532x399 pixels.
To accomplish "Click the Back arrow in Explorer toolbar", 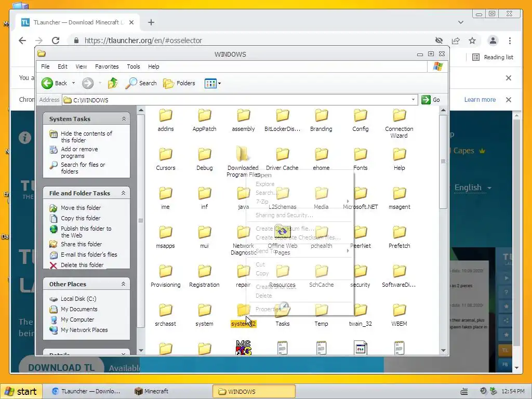I will 54,83.
